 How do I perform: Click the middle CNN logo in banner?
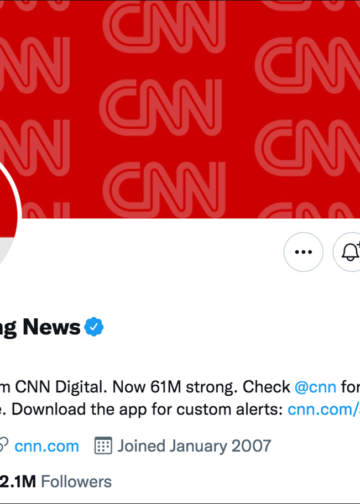point(161,107)
